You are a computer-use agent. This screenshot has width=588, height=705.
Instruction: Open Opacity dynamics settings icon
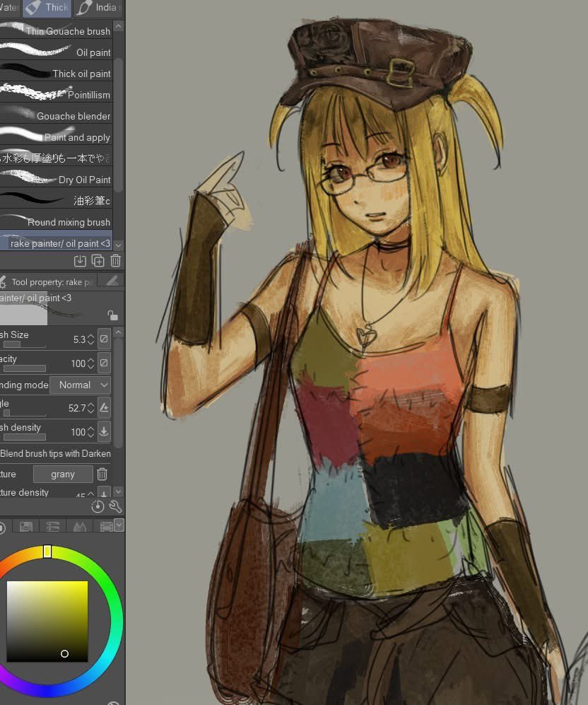104,363
